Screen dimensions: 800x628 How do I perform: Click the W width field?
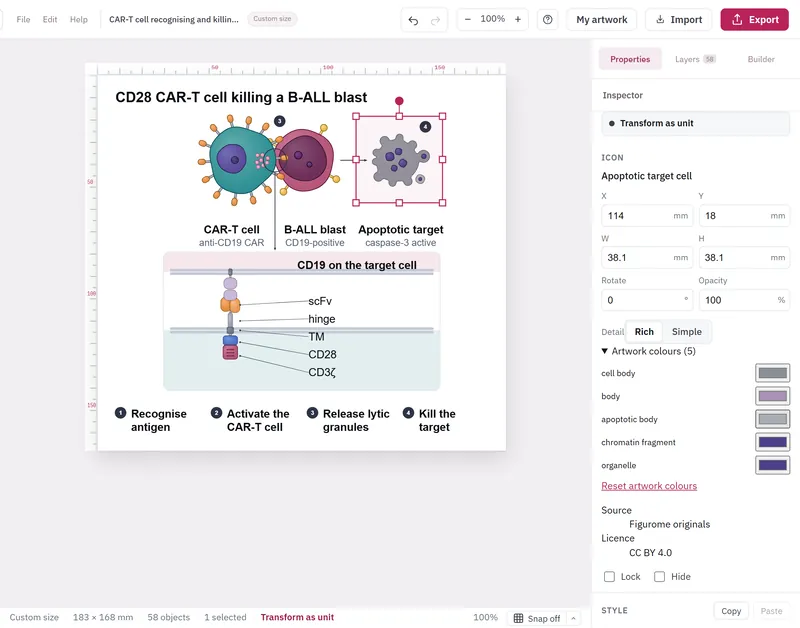click(x=646, y=258)
